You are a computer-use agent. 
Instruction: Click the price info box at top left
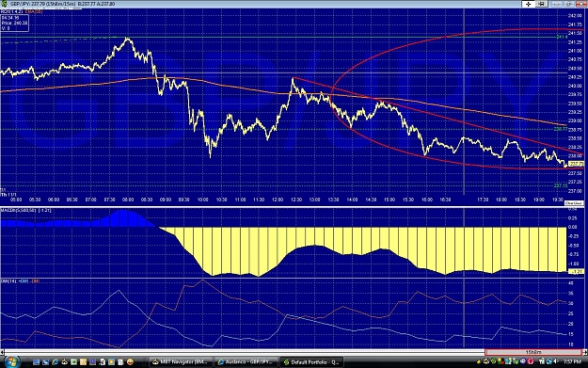pyautogui.click(x=14, y=23)
